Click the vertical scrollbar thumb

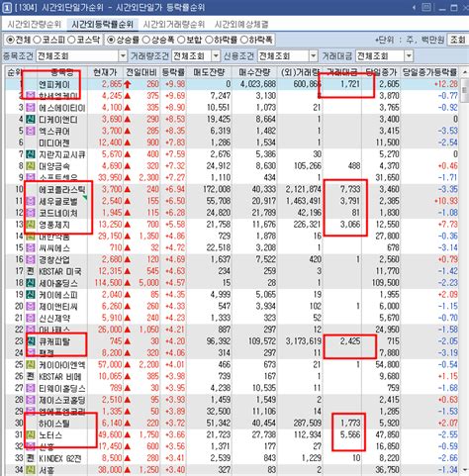[464, 91]
